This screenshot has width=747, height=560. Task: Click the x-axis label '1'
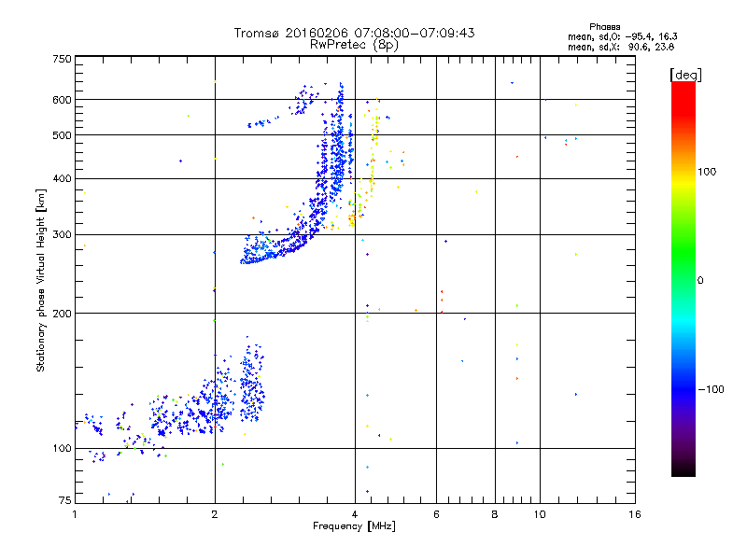[x=75, y=514]
